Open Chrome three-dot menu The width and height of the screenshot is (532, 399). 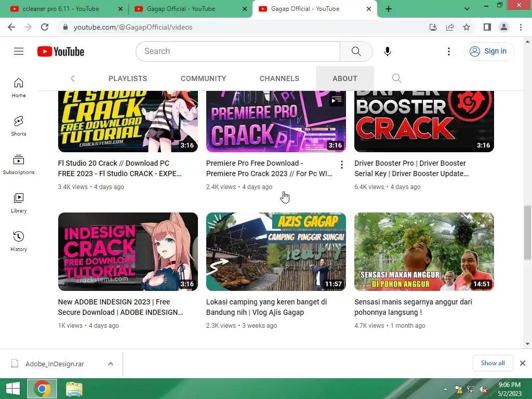tap(521, 27)
